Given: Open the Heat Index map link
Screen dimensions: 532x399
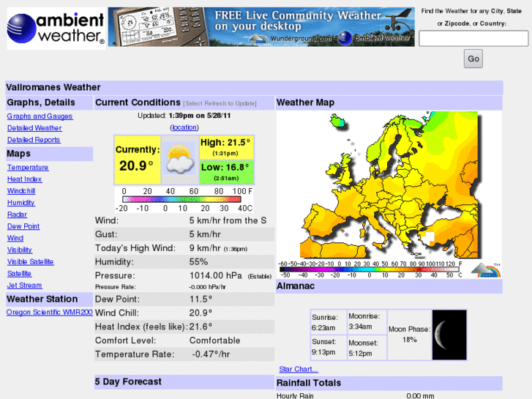Looking at the screenshot, I should point(24,179).
